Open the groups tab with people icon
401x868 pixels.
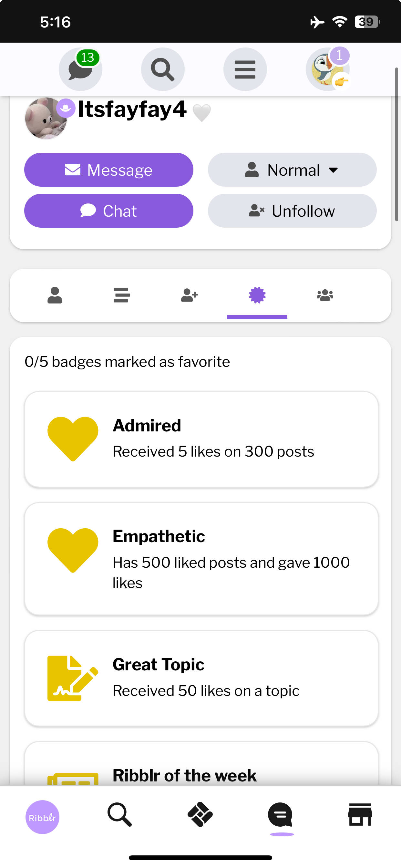[325, 295]
